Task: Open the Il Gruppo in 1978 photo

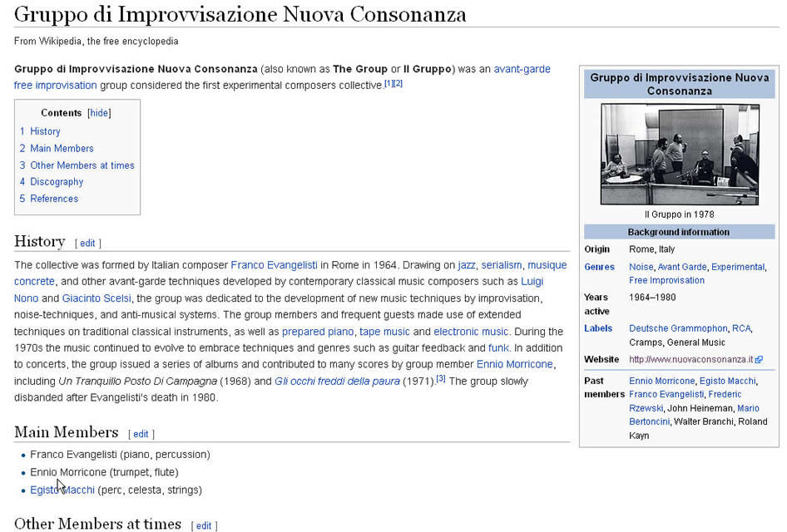Action: 680,155
